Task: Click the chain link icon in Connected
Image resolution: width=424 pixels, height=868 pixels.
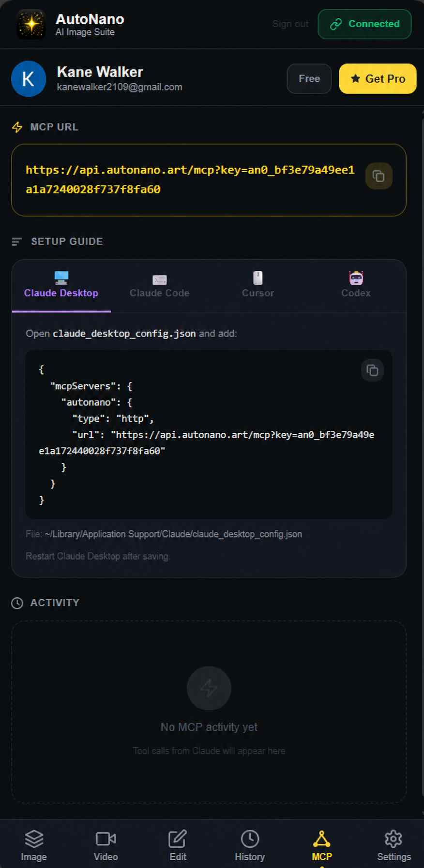Action: 336,24
